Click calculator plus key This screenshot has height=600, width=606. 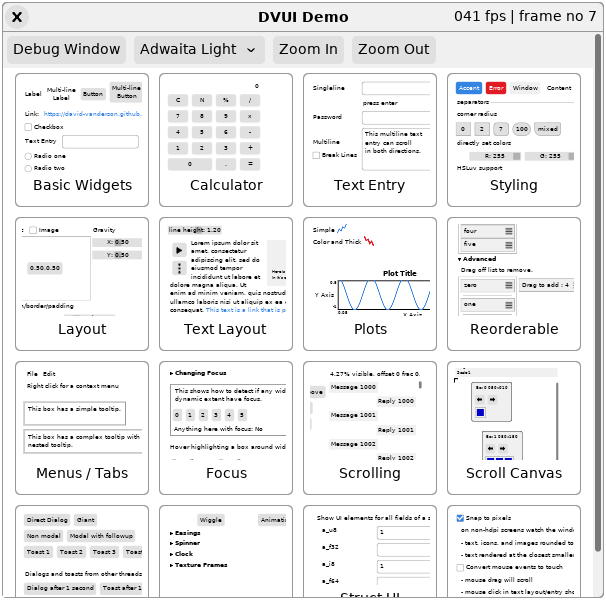[x=250, y=148]
